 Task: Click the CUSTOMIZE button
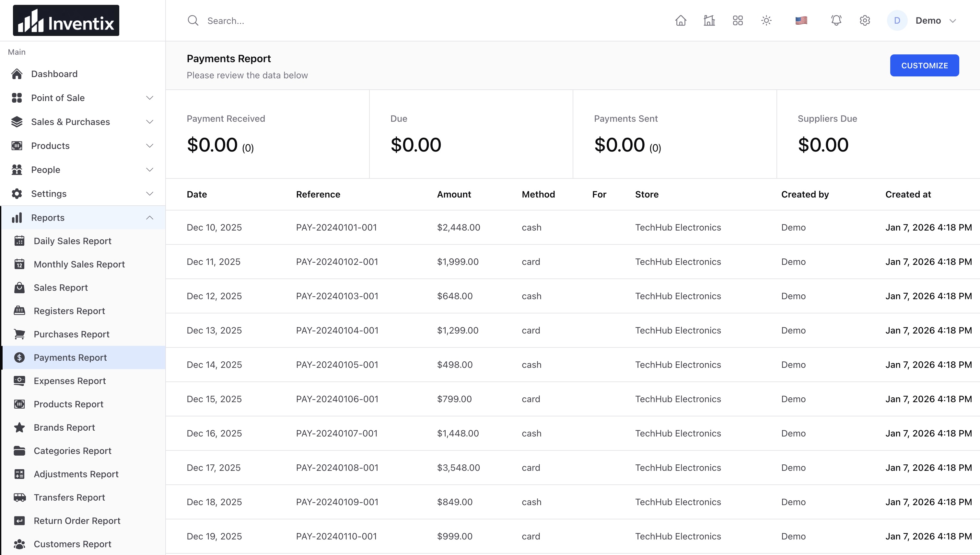[924, 65]
